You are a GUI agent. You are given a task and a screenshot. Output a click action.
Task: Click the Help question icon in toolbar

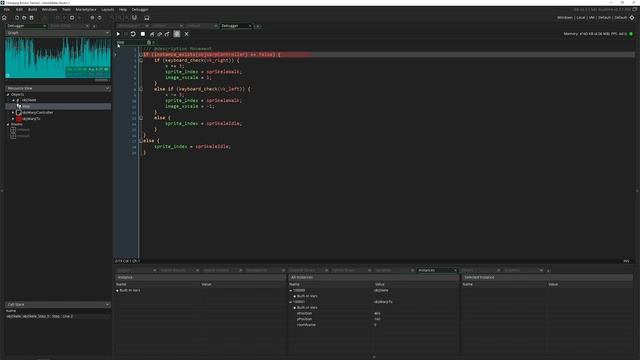[100, 18]
